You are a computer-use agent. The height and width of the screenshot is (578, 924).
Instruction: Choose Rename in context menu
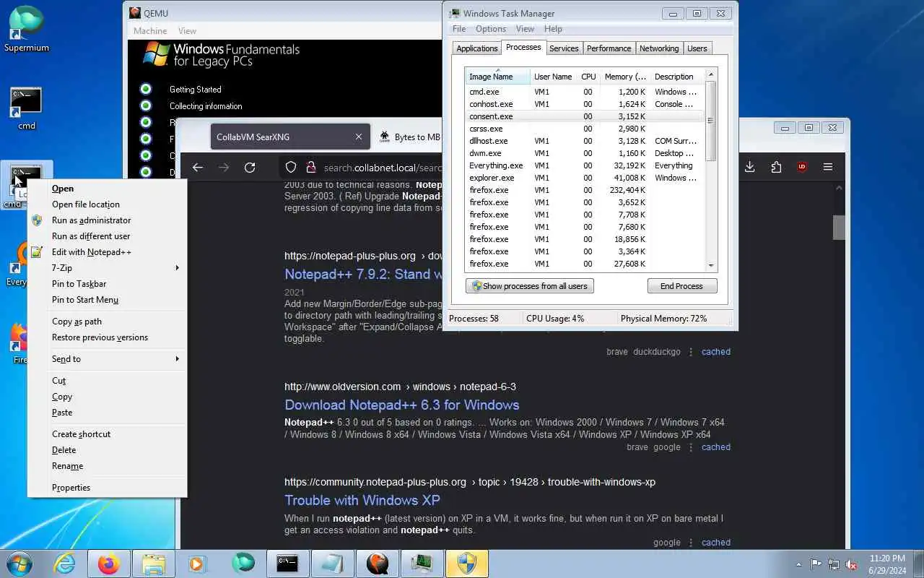107,466
